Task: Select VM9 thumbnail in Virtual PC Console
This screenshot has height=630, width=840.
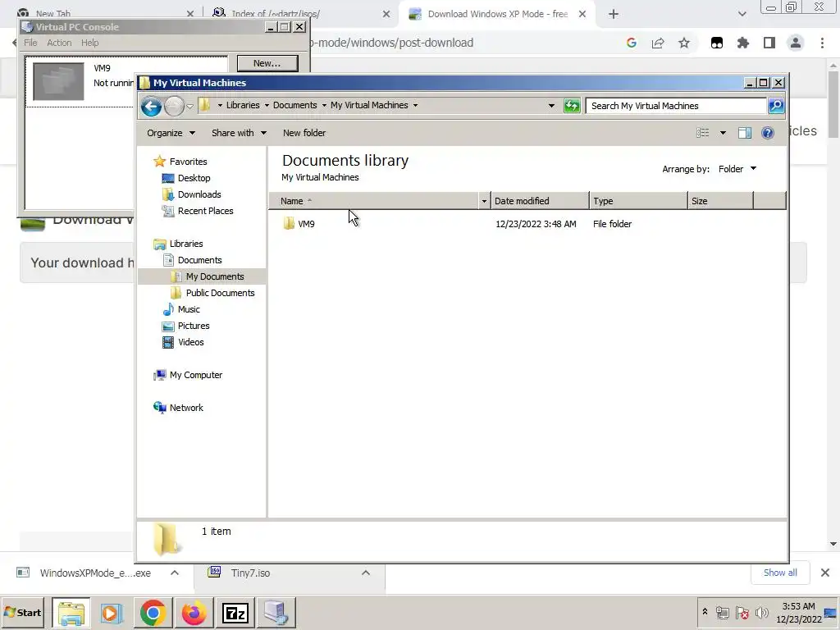Action: [x=58, y=81]
